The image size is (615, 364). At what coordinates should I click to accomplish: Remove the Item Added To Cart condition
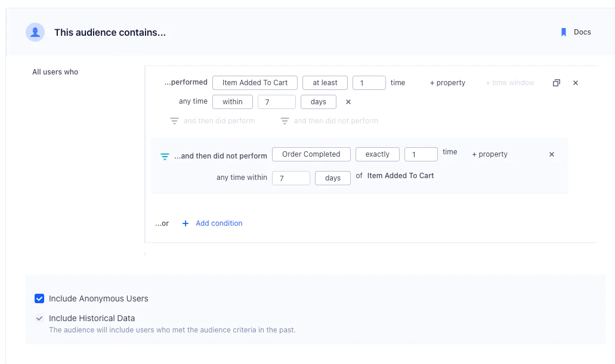(x=575, y=83)
